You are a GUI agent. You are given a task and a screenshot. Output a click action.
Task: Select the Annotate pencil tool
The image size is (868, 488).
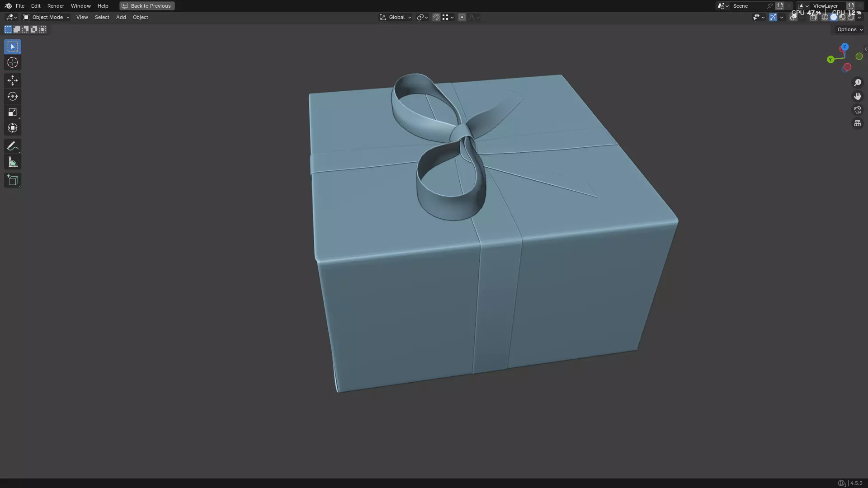(x=12, y=146)
